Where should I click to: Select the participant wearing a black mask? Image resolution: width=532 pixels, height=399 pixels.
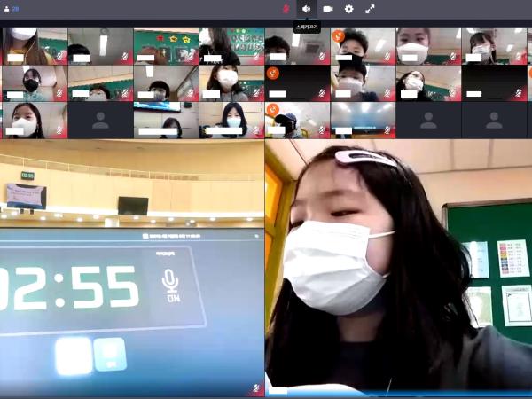coord(33,82)
